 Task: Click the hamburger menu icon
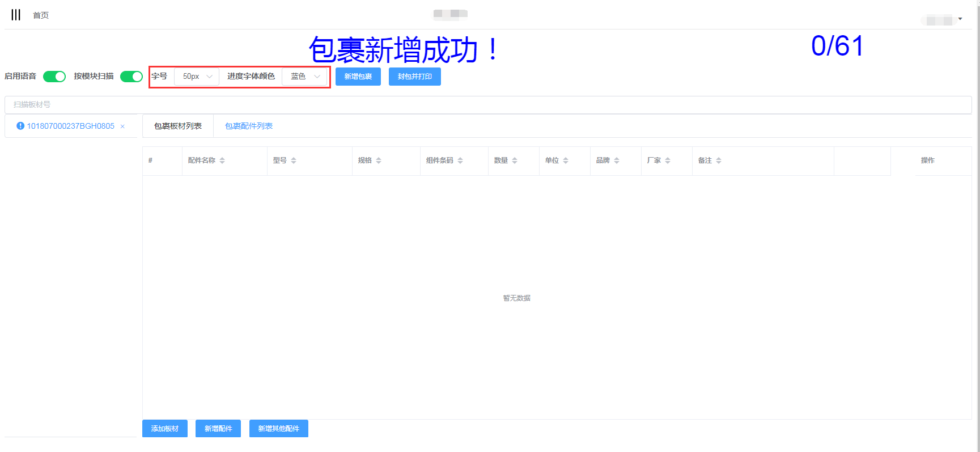16,15
